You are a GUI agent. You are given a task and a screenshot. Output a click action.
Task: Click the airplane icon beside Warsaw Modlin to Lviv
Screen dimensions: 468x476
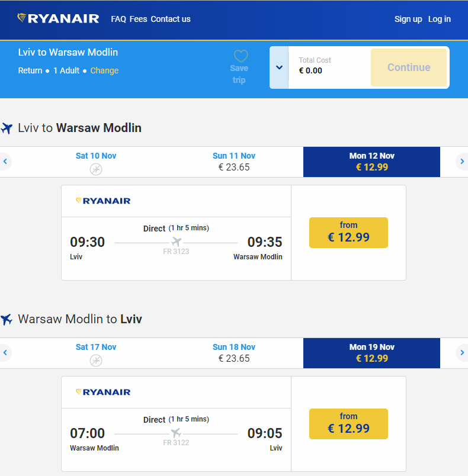7,320
